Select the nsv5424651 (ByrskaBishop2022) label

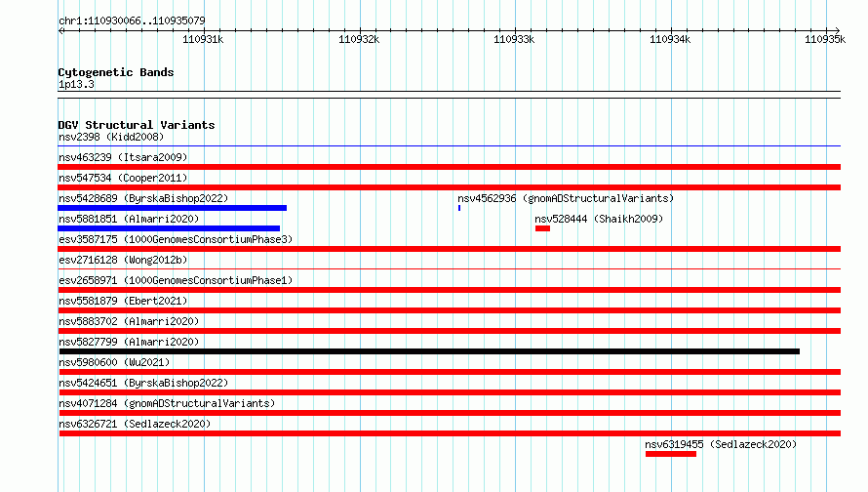[x=143, y=383]
